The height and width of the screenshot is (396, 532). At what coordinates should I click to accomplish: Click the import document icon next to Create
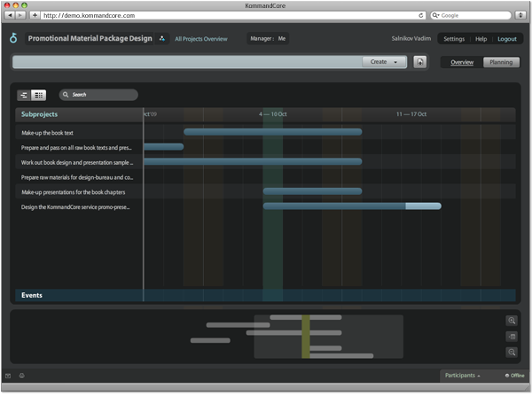coord(420,62)
